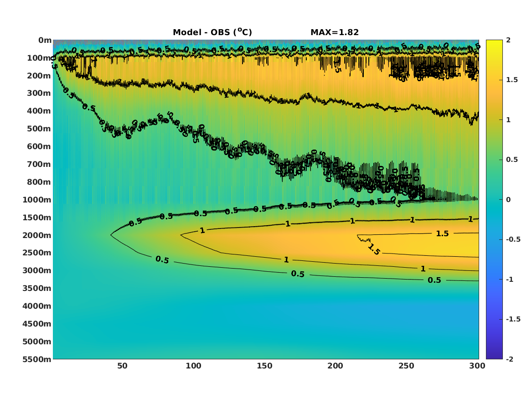The width and height of the screenshot is (532, 399).
Task: Select the "5000m" depth axis label
Action: pos(37,342)
